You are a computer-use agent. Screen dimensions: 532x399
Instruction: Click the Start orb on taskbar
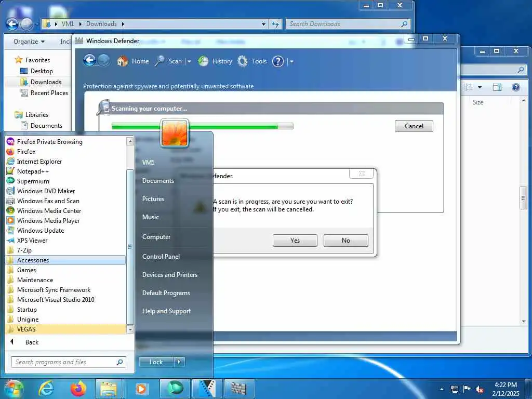(14, 389)
